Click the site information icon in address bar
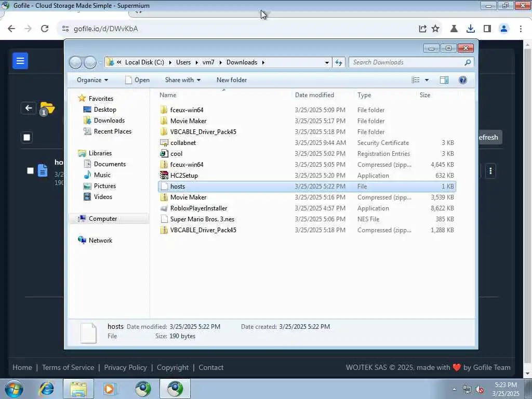The width and height of the screenshot is (532, 399). [65, 29]
